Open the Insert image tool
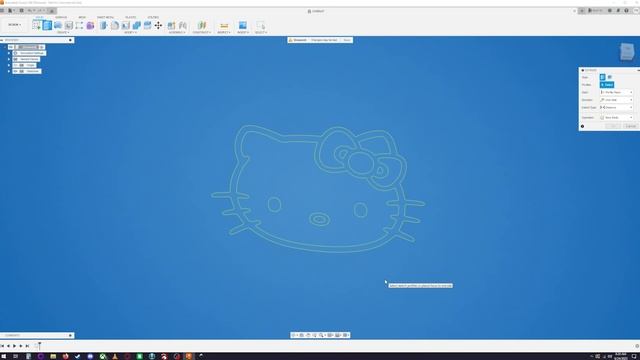Image resolution: width=640 pixels, height=360 pixels. tap(243, 25)
